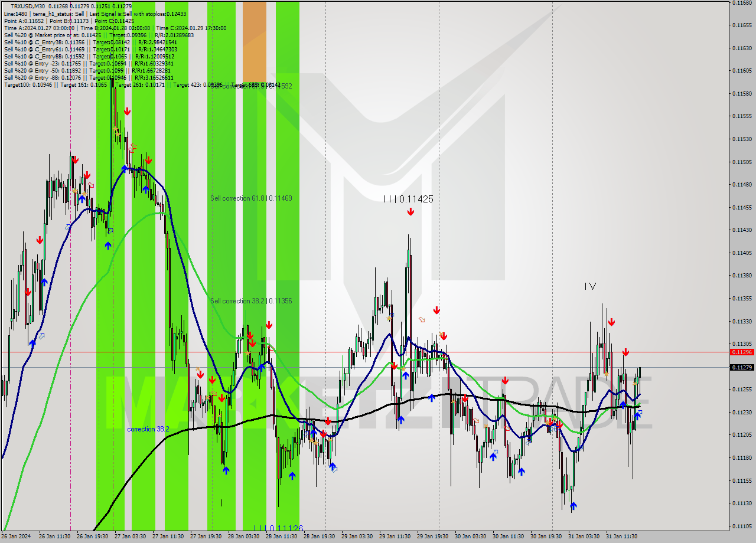Click the 'I V' wave label
Image resolution: width=756 pixels, height=543 pixels.
pyautogui.click(x=590, y=286)
